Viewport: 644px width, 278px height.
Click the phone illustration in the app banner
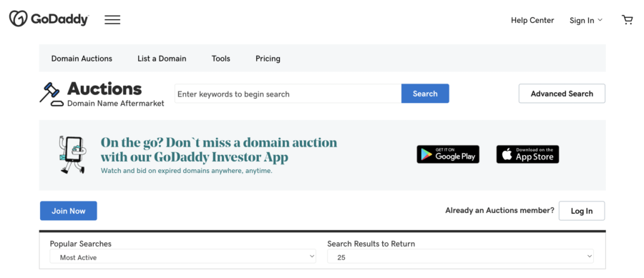[x=72, y=155]
